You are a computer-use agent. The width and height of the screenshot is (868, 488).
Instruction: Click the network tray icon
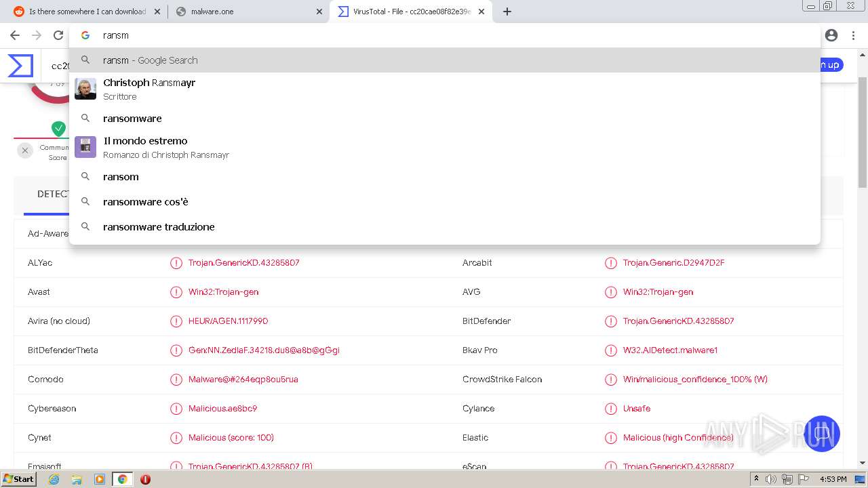[x=787, y=479]
